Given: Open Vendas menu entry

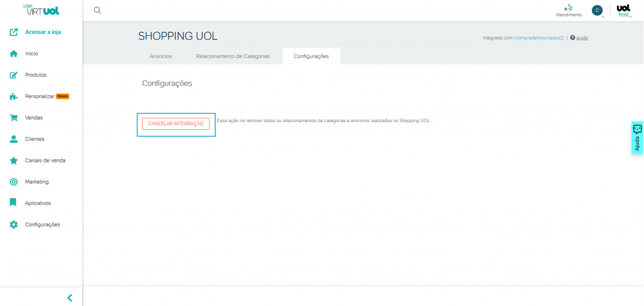Looking at the screenshot, I should pyautogui.click(x=34, y=118).
